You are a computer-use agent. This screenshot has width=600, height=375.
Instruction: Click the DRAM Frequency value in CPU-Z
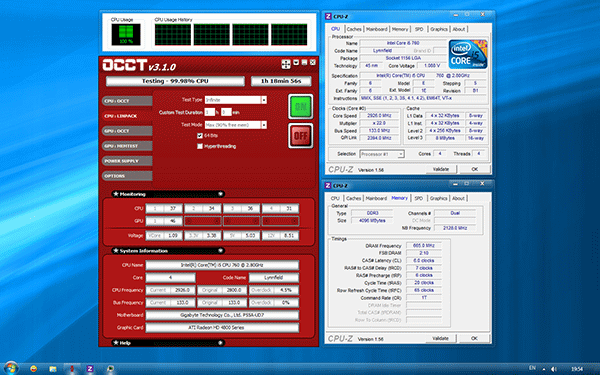pos(424,246)
